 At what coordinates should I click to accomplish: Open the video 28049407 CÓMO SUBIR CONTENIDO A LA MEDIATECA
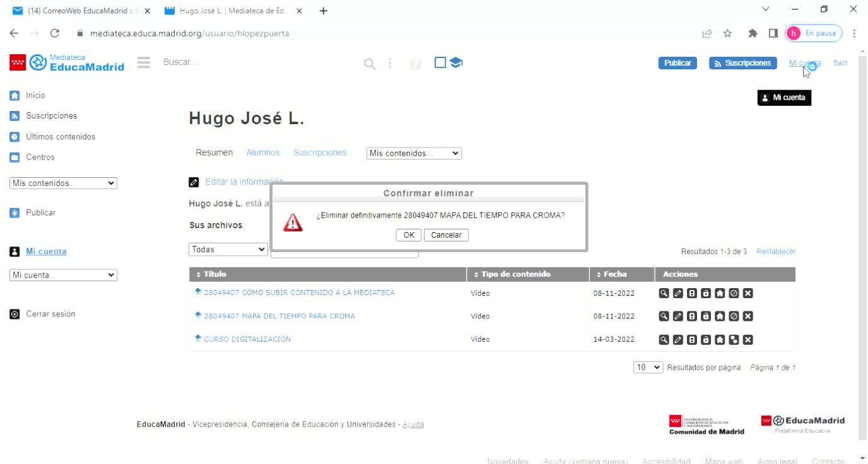(299, 293)
